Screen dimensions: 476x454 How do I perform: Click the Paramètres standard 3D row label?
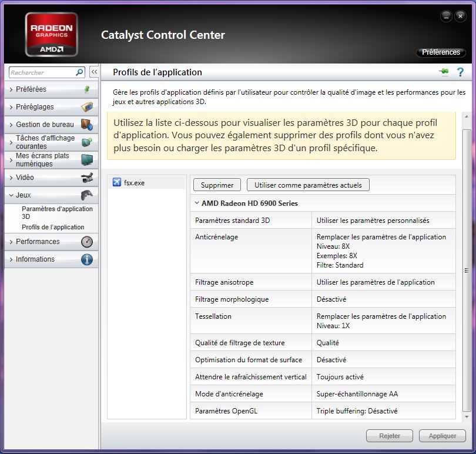coord(232,221)
